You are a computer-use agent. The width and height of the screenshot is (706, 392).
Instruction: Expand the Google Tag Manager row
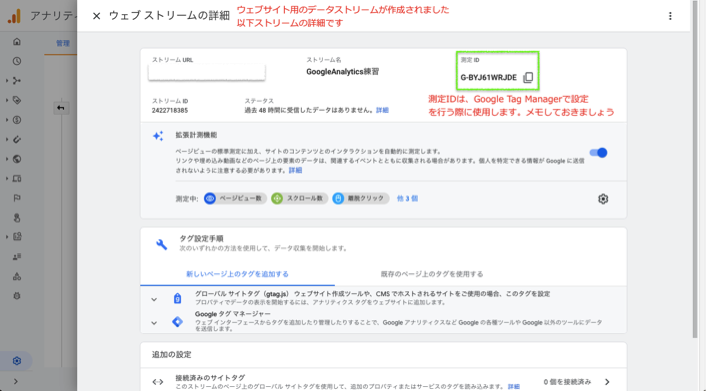click(x=154, y=323)
